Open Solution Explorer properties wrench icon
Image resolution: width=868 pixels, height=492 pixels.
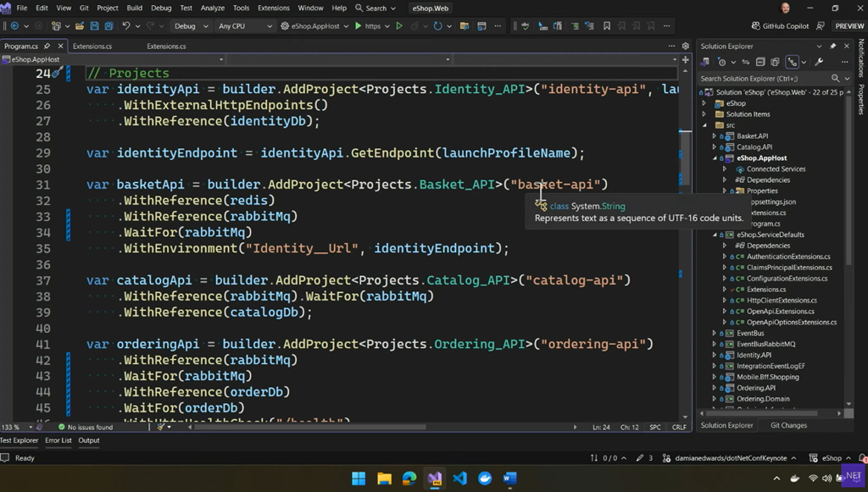(x=819, y=62)
